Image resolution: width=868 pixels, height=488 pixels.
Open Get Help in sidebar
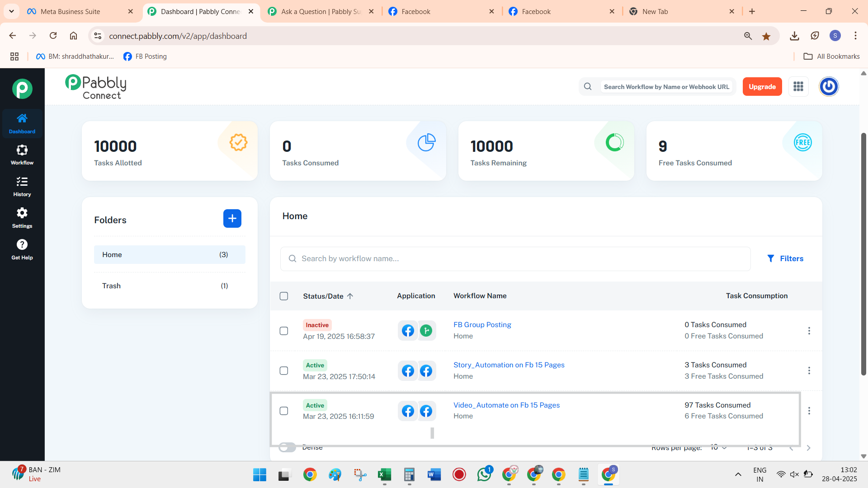tap(22, 250)
